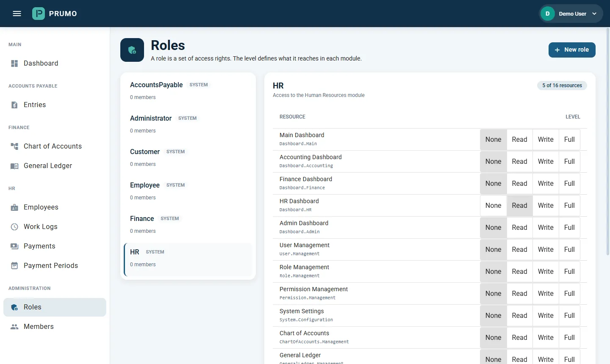Set Main Dashboard level to Read

coord(519,140)
